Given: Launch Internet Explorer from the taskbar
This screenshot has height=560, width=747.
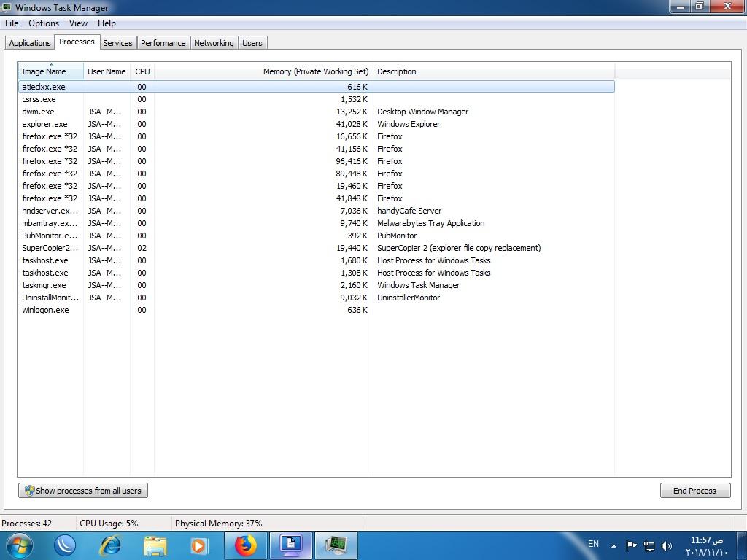Looking at the screenshot, I should 110,545.
